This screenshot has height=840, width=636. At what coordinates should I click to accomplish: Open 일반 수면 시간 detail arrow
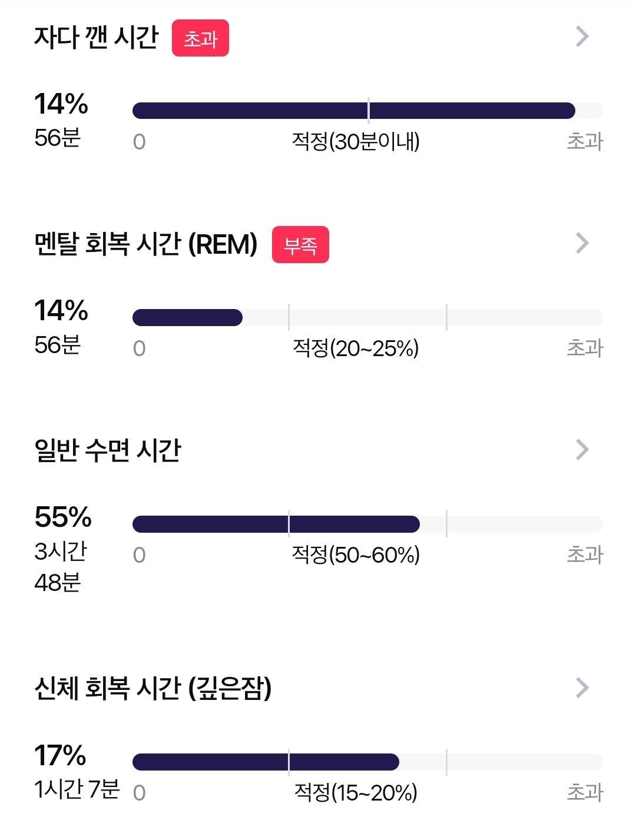[x=582, y=450]
